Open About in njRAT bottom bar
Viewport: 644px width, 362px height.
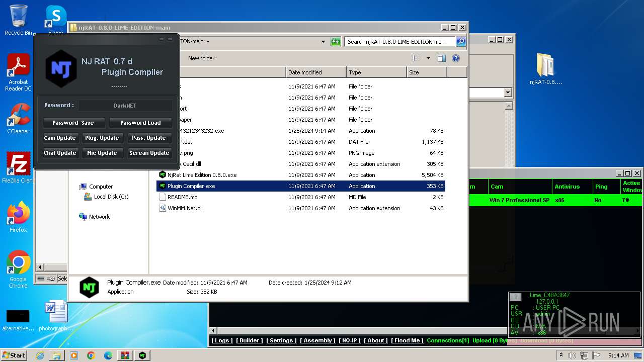(x=376, y=340)
